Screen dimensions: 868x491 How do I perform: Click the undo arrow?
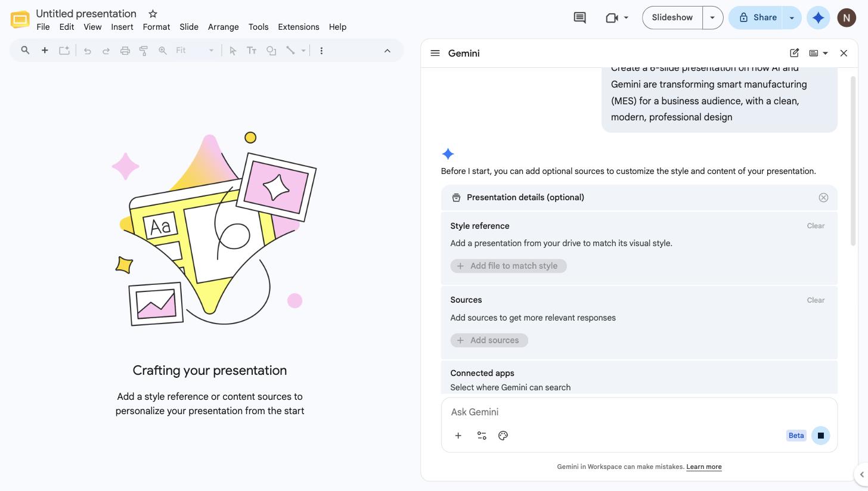tap(87, 51)
